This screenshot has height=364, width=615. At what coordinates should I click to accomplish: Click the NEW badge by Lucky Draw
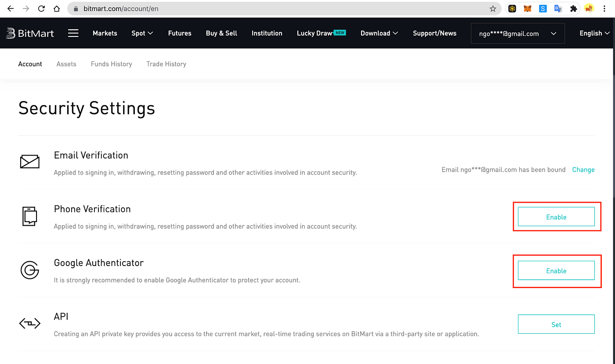tap(340, 32)
